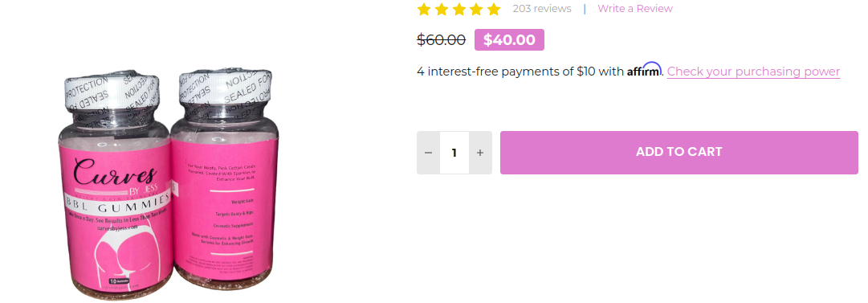This screenshot has height=303, width=868.
Task: Click the interest-free payments text
Action: [520, 72]
